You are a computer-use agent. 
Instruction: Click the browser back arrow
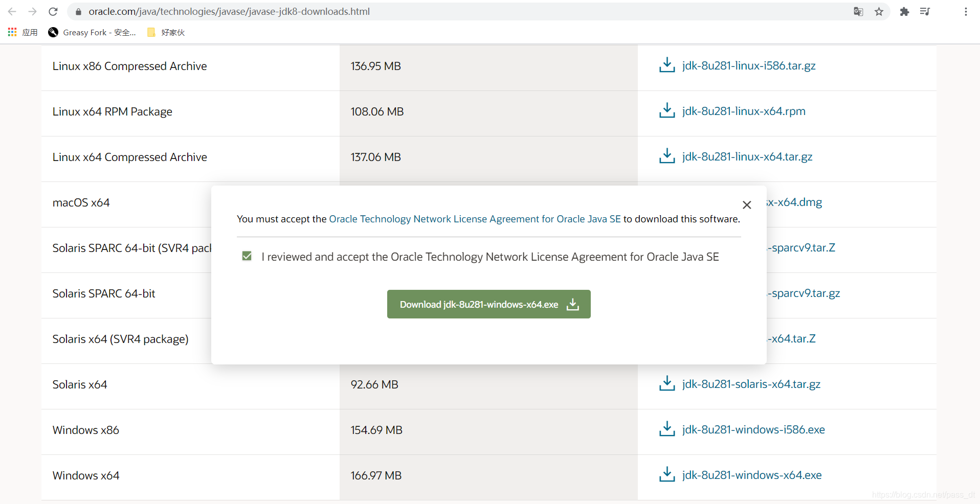click(x=12, y=11)
